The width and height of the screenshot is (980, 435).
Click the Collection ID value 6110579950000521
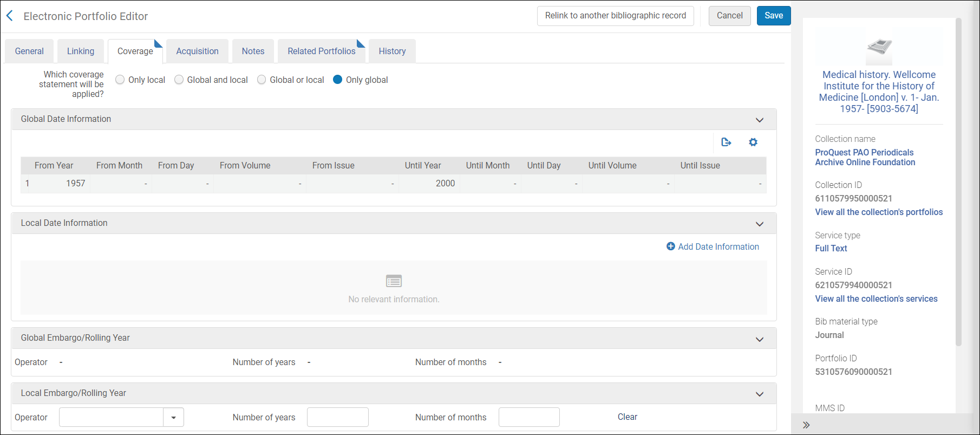854,198
